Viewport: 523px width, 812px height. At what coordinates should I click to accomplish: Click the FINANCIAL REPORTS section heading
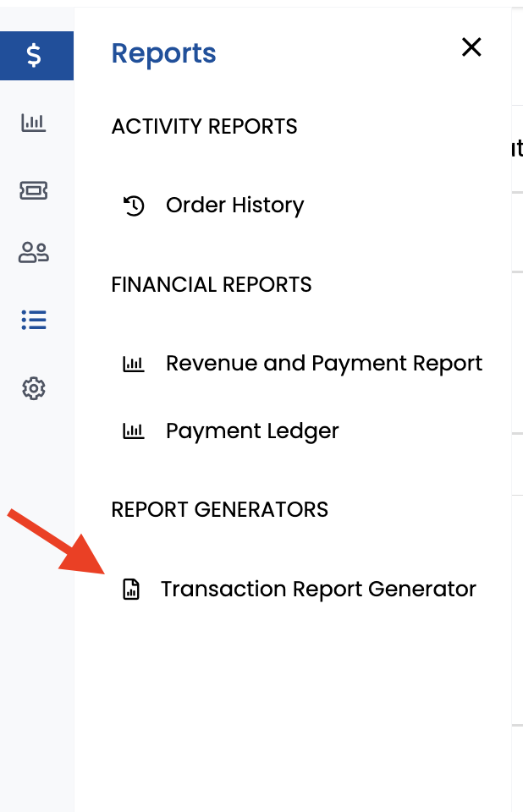pyautogui.click(x=212, y=284)
